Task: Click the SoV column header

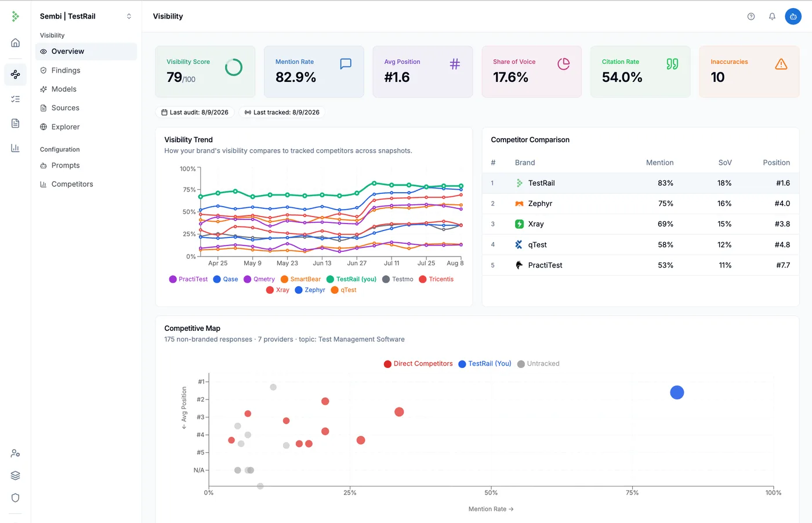Action: coord(725,163)
